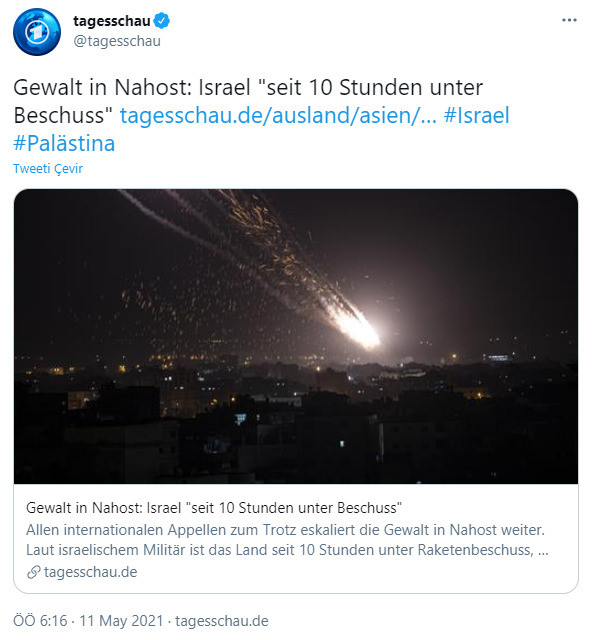Click the 11 May 2021 date
The image size is (592, 640).
point(121,621)
